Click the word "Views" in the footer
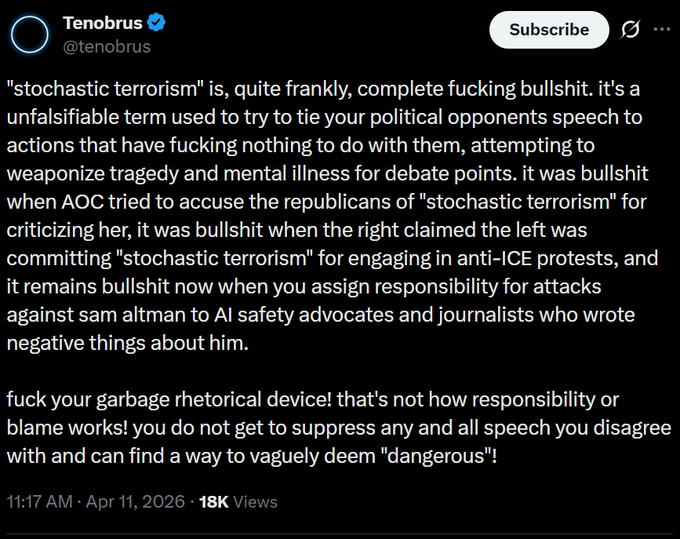Image resolution: width=680 pixels, height=539 pixels. tap(255, 502)
